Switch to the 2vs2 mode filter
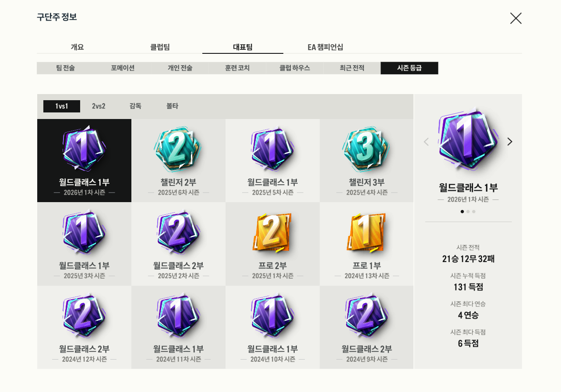 (99, 106)
